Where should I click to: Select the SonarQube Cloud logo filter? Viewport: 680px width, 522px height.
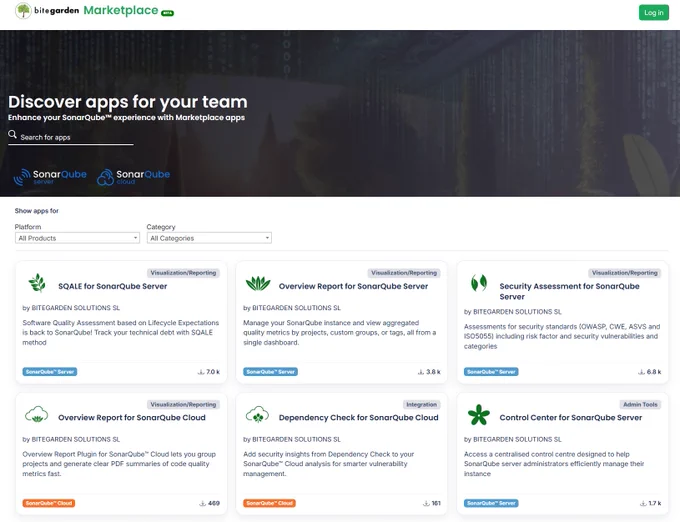point(134,176)
